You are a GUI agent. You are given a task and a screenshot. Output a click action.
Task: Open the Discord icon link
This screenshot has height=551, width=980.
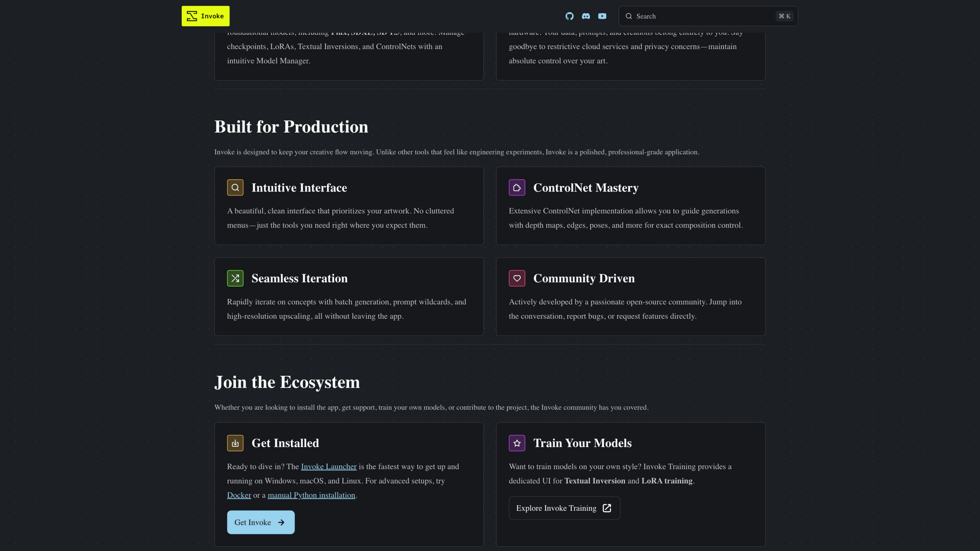pos(586,16)
